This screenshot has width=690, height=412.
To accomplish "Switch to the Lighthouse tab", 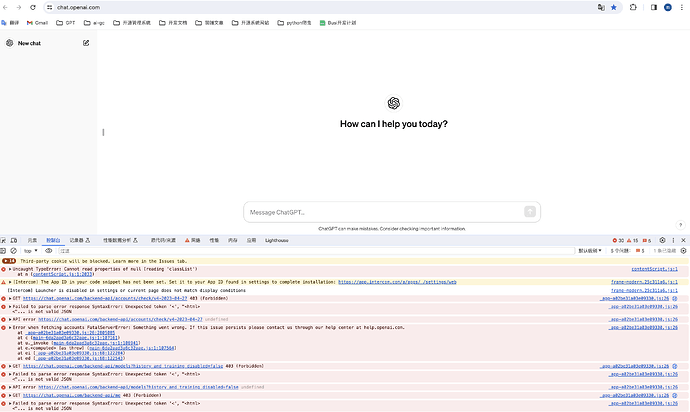I will tap(277, 240).
